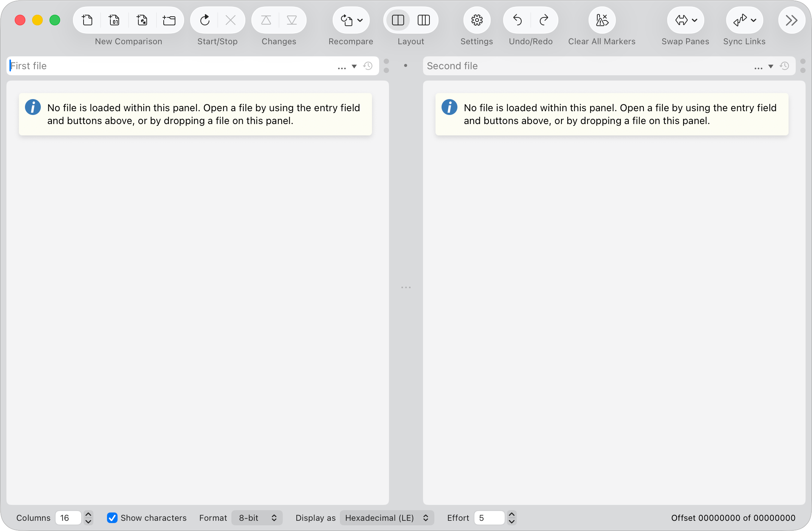The image size is (812, 531).
Task: Open Second file history clock
Action: (784, 66)
